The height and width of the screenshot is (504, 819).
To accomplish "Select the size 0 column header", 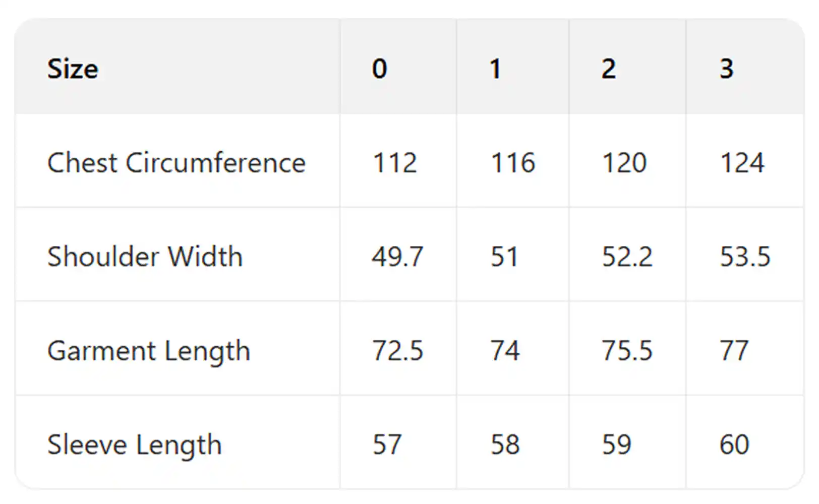I will (379, 69).
